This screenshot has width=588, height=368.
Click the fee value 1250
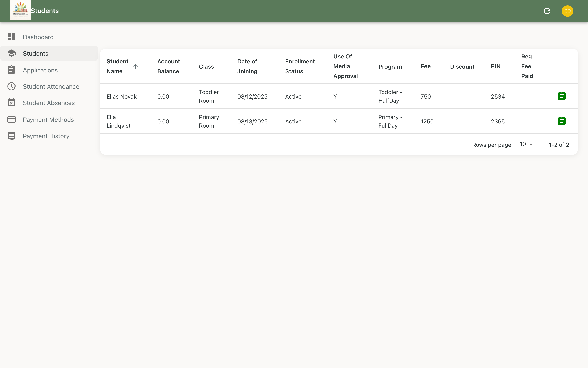[x=427, y=121]
